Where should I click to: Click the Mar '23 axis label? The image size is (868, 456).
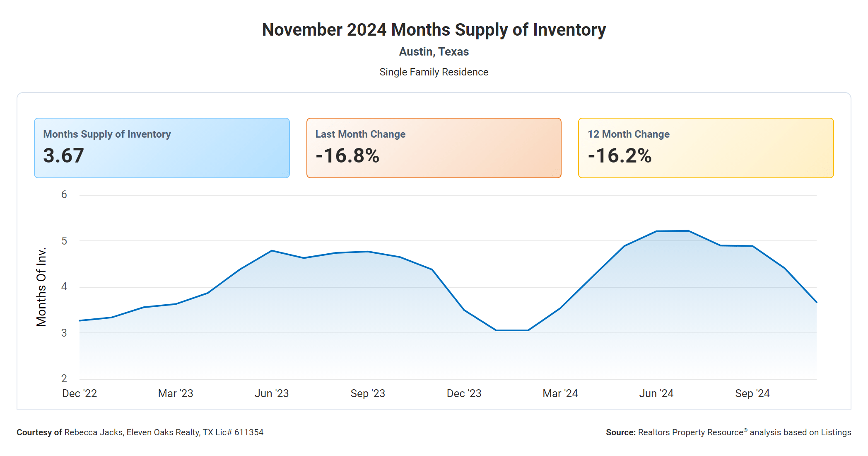click(x=176, y=393)
